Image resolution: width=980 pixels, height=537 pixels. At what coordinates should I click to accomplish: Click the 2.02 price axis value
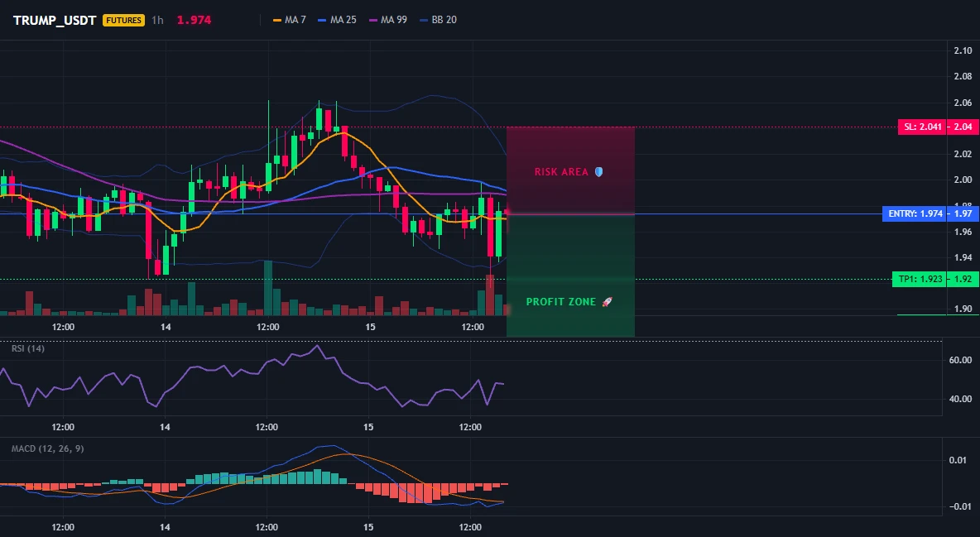[x=963, y=154]
